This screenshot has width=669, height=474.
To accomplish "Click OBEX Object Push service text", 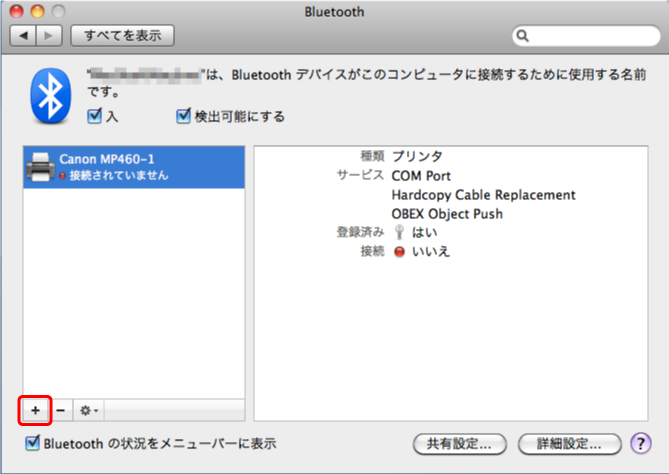I will [x=447, y=214].
